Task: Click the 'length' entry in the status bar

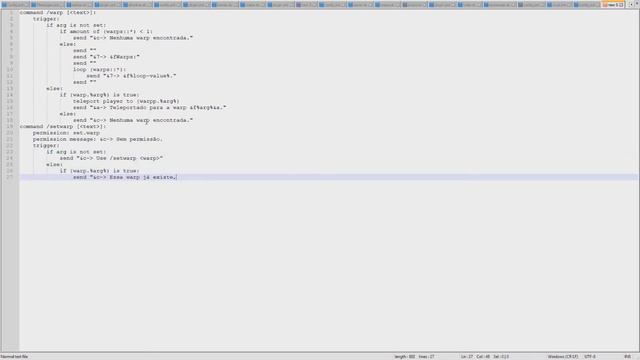Action: click(404, 357)
